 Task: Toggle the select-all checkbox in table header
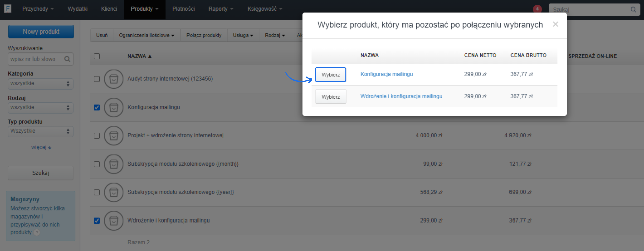97,56
